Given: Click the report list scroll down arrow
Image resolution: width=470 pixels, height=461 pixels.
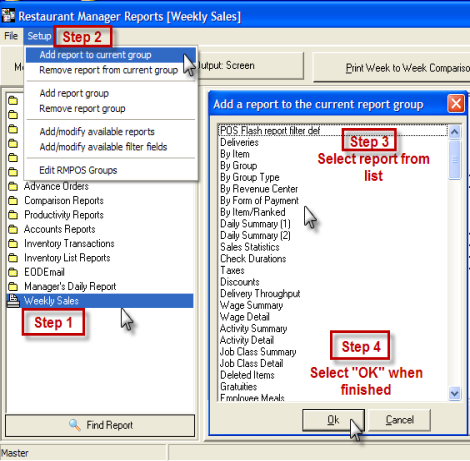Looking at the screenshot, I should click(x=455, y=393).
